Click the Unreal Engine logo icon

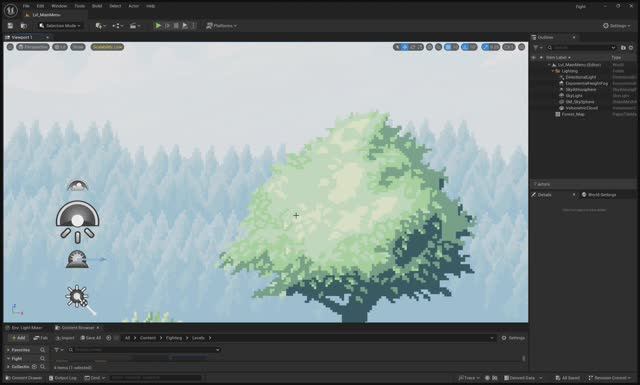pyautogui.click(x=10, y=10)
